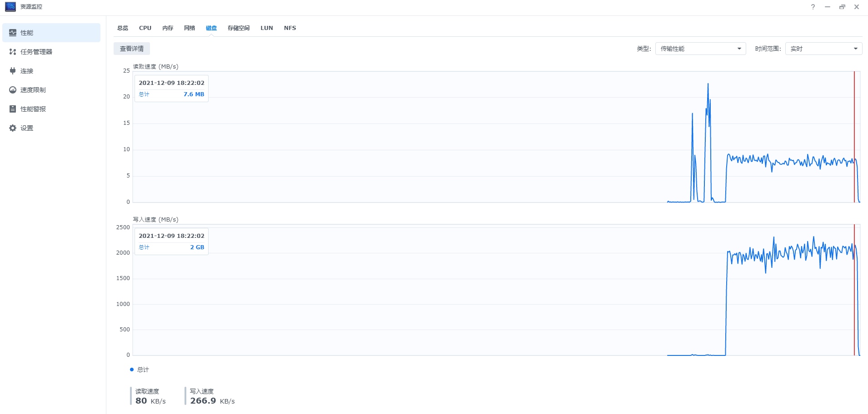Close the 资源监控 window
This screenshot has height=414, width=868.
(857, 7)
